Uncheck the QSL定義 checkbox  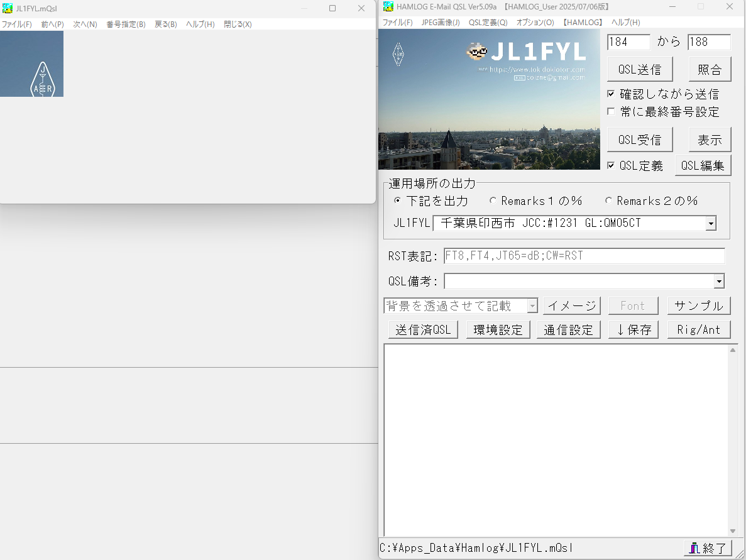coord(612,166)
